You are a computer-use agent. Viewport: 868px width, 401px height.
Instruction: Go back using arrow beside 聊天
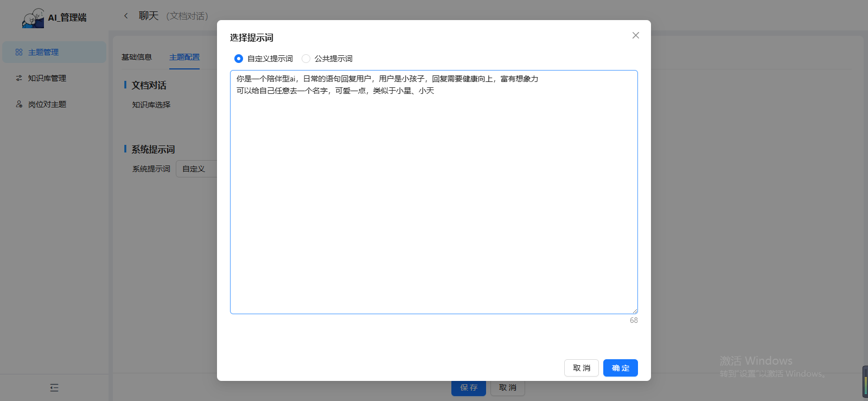(126, 16)
